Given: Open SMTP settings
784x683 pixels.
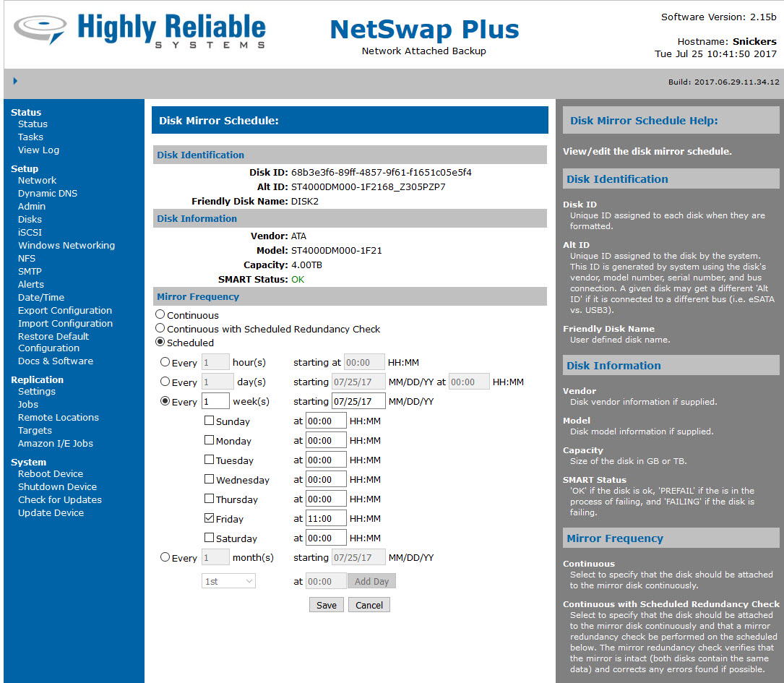Looking at the screenshot, I should [30, 272].
